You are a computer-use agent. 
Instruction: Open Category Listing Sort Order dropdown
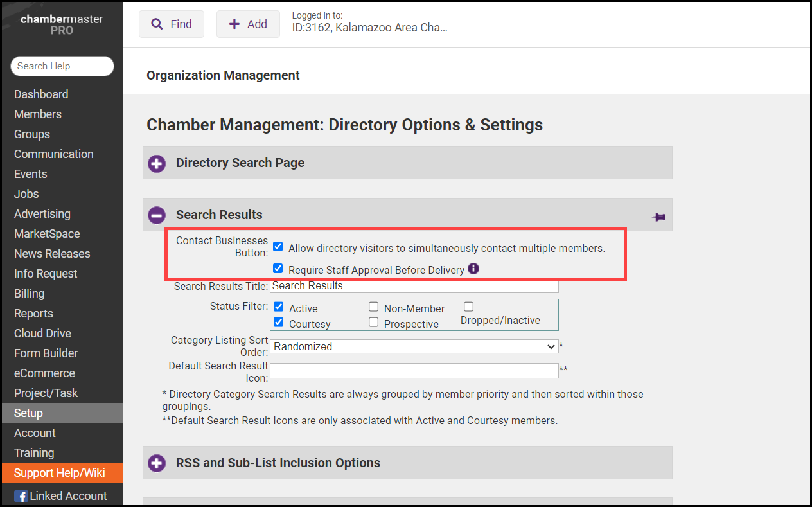click(414, 346)
